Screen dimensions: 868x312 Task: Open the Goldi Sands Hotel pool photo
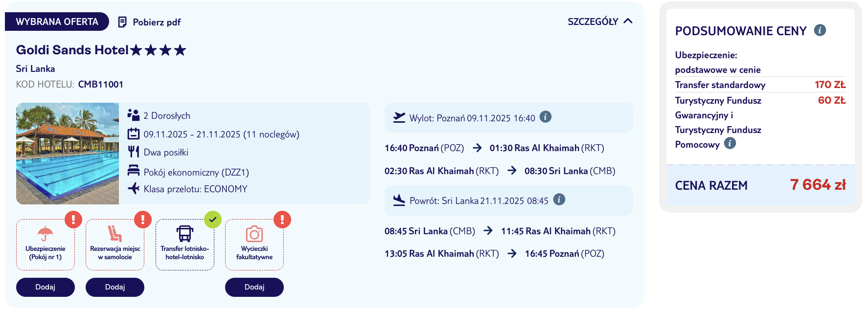(68, 154)
